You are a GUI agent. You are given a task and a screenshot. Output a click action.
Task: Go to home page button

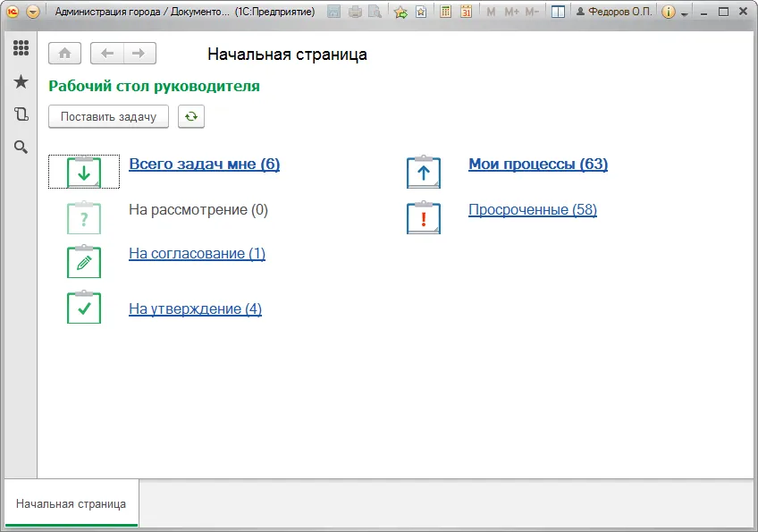click(x=64, y=54)
